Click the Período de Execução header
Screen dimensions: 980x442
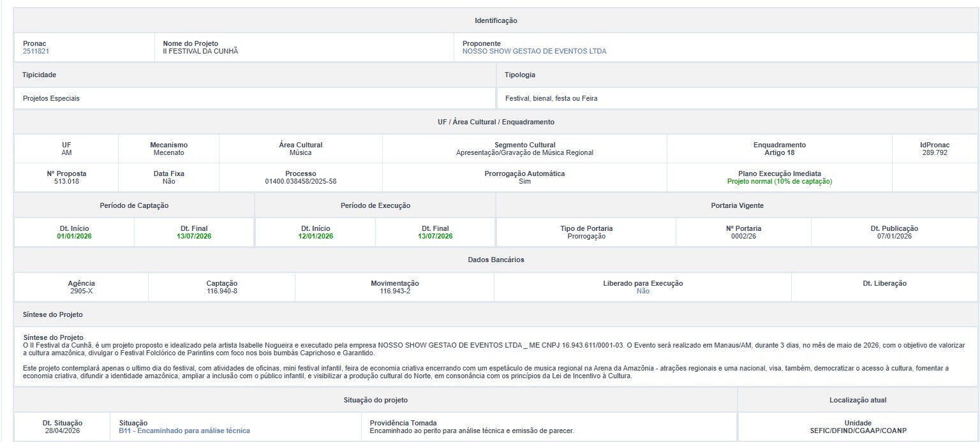pyautogui.click(x=375, y=205)
